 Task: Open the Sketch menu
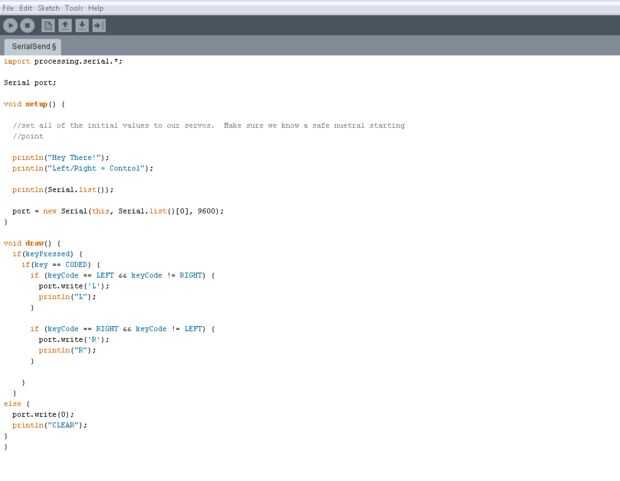[49, 8]
